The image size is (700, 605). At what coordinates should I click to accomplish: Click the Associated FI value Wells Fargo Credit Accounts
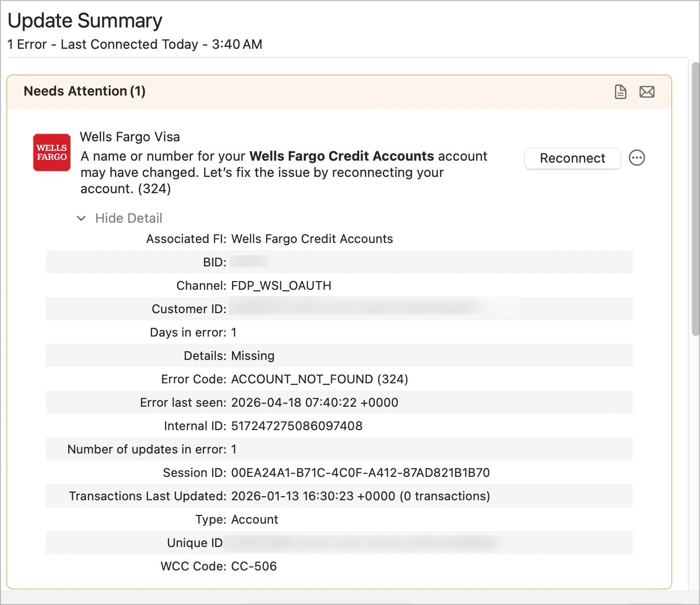(x=312, y=239)
